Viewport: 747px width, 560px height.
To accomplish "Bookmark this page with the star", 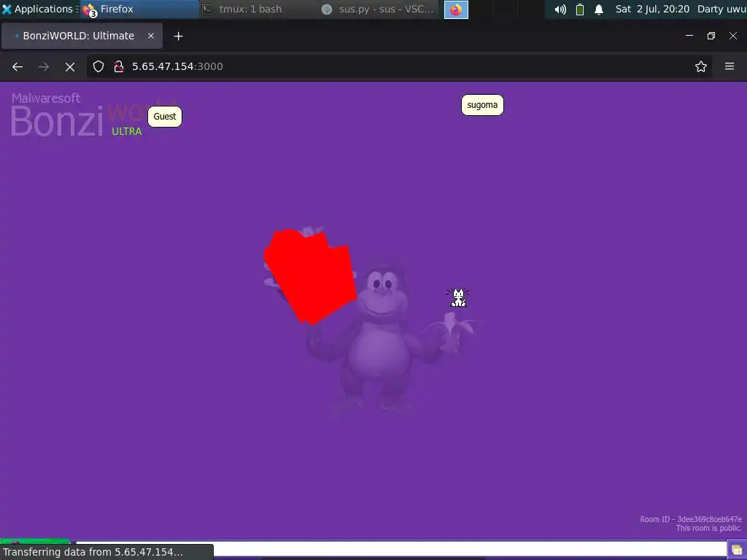I will pyautogui.click(x=701, y=66).
